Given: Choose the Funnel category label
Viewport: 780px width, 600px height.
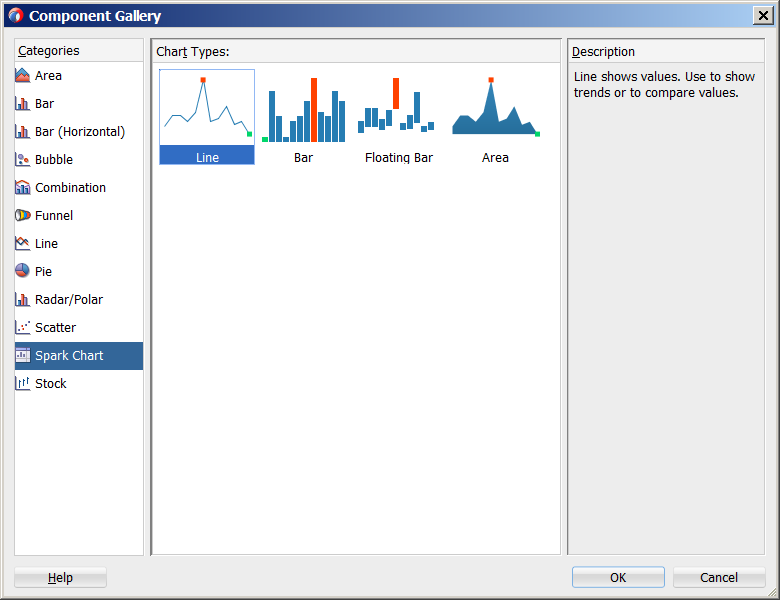Looking at the screenshot, I should tap(54, 215).
